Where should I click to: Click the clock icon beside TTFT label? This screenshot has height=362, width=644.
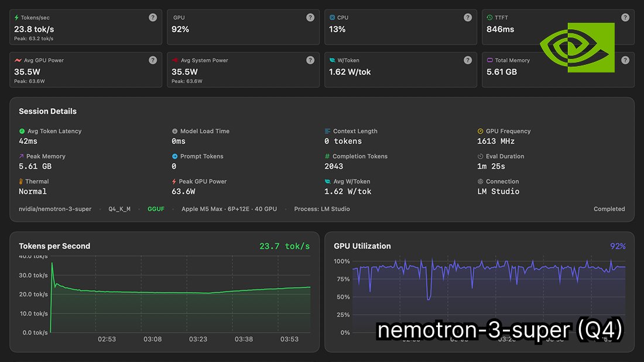(x=489, y=18)
